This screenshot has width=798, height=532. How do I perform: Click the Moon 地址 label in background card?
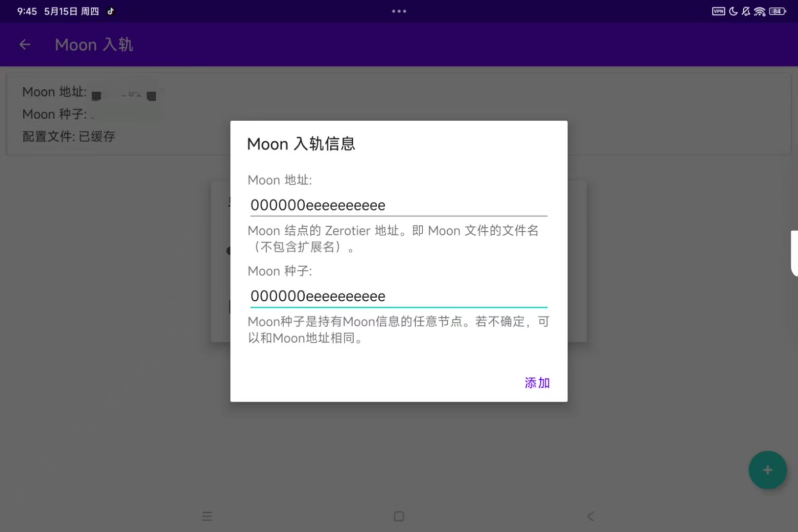54,92
